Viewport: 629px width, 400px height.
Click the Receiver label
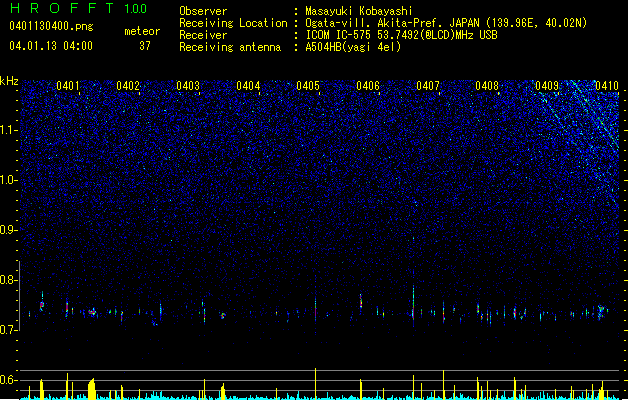[x=203, y=35]
